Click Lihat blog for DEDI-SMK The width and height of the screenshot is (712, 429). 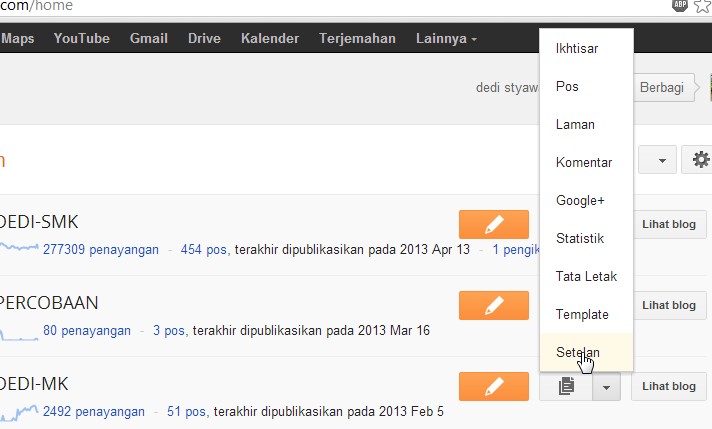pyautogui.click(x=668, y=224)
